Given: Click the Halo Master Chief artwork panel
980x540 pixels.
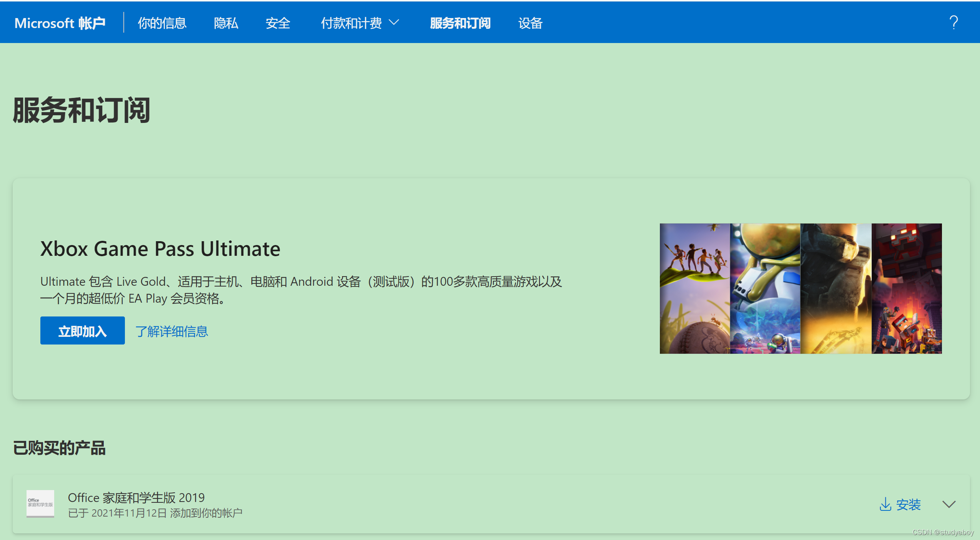Looking at the screenshot, I should tap(835, 288).
